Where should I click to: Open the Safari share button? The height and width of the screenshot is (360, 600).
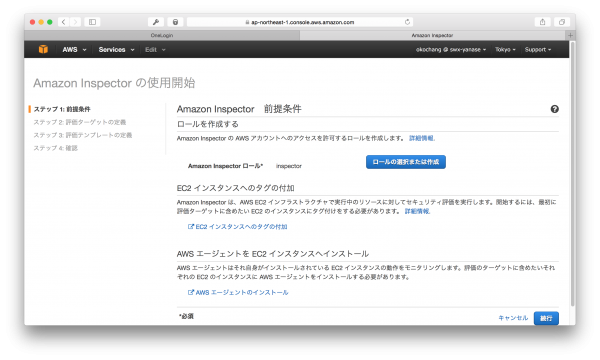point(542,22)
